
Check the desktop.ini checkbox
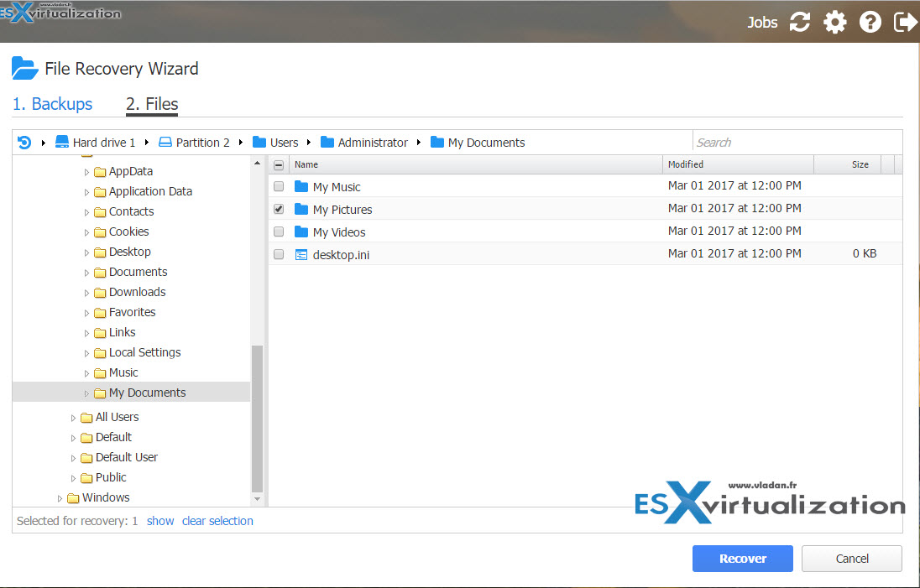279,254
